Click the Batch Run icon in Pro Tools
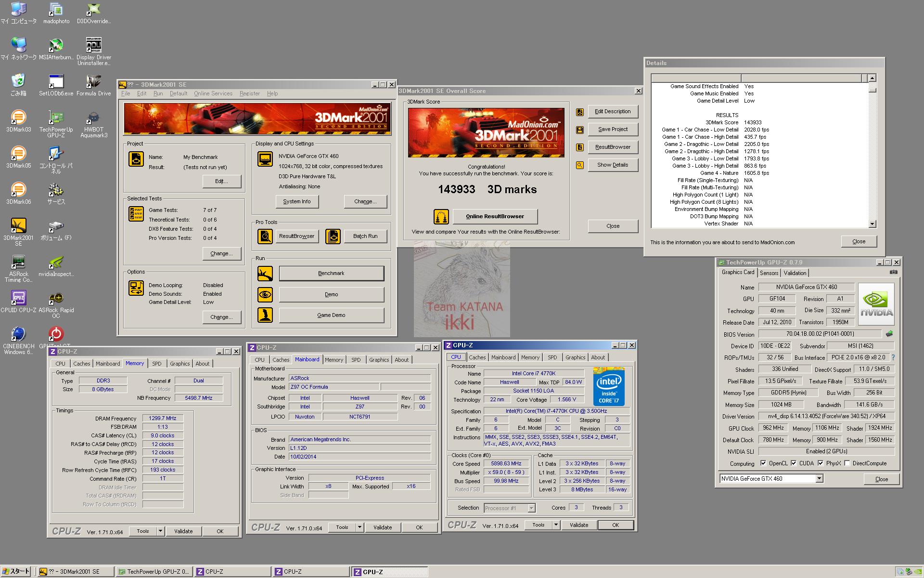Screen dimensions: 924x578 333,236
